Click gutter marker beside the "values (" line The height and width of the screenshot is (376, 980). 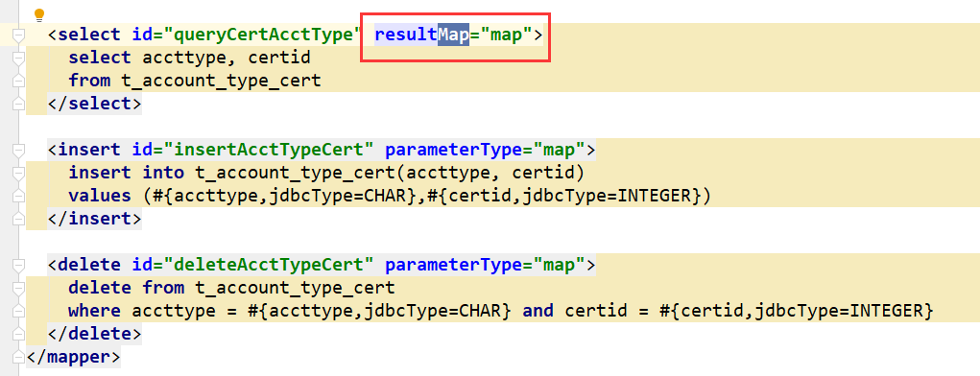pos(18,196)
